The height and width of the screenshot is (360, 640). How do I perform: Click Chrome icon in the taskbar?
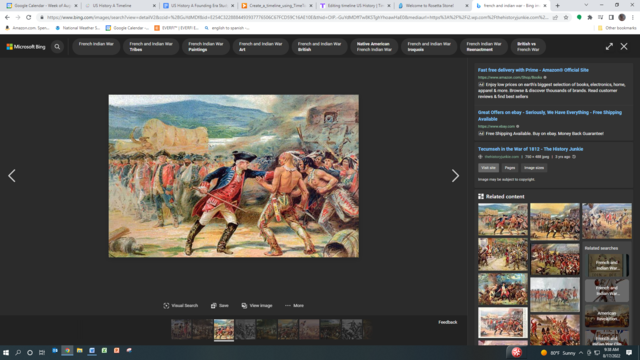[67, 351]
